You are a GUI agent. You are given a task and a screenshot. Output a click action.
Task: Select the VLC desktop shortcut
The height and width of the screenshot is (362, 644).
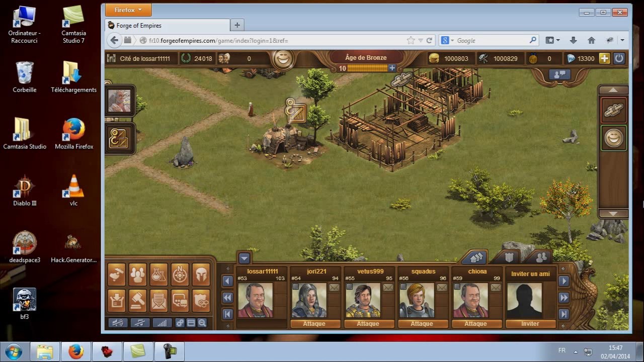(73, 190)
